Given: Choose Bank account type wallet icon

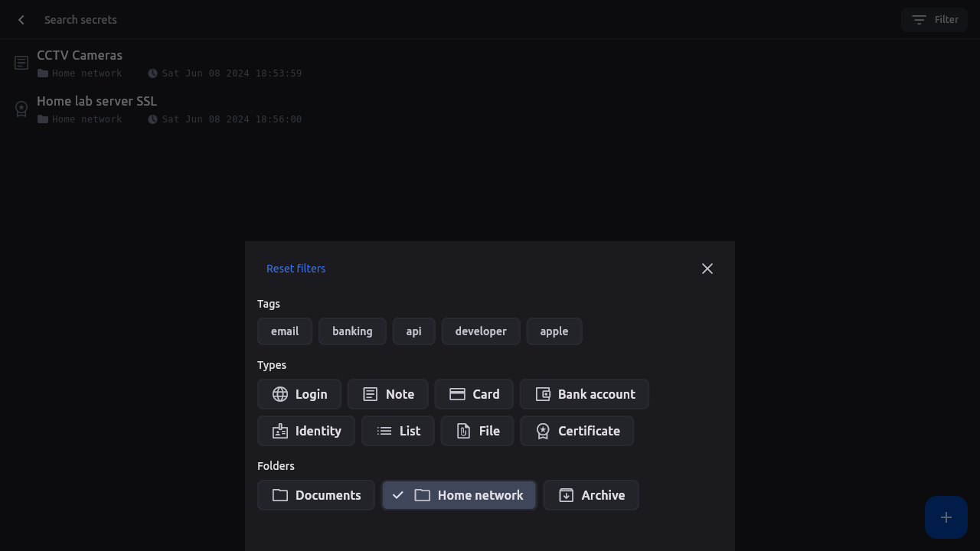Looking at the screenshot, I should [x=543, y=394].
